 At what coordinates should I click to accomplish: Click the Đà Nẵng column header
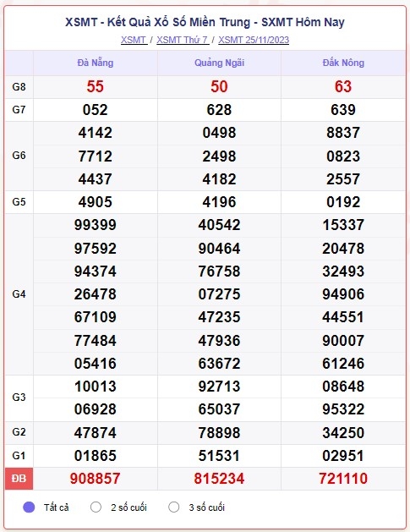click(96, 63)
